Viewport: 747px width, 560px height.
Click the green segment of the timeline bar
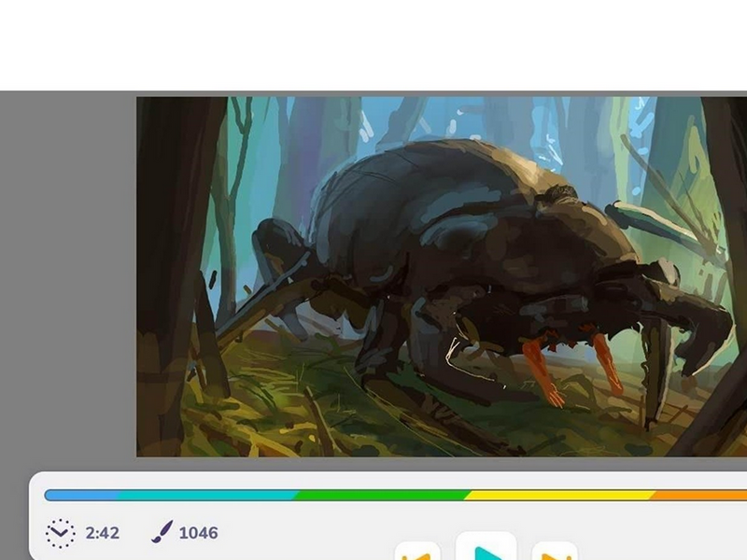(x=382, y=496)
